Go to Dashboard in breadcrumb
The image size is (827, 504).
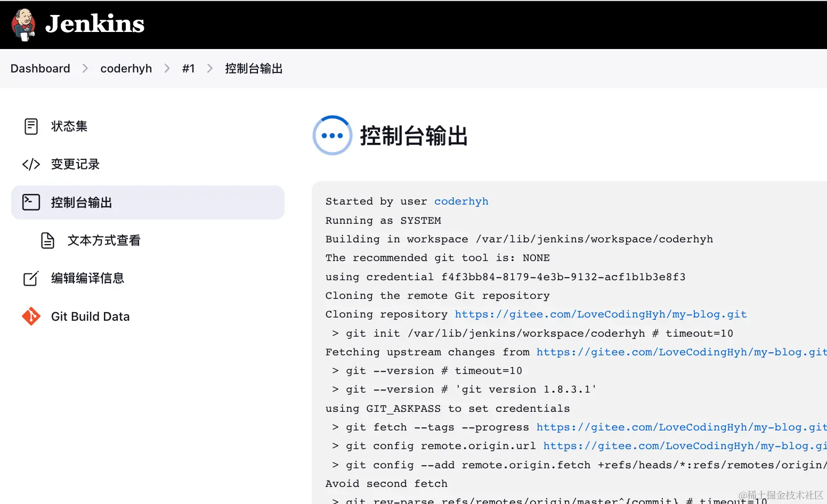point(40,69)
